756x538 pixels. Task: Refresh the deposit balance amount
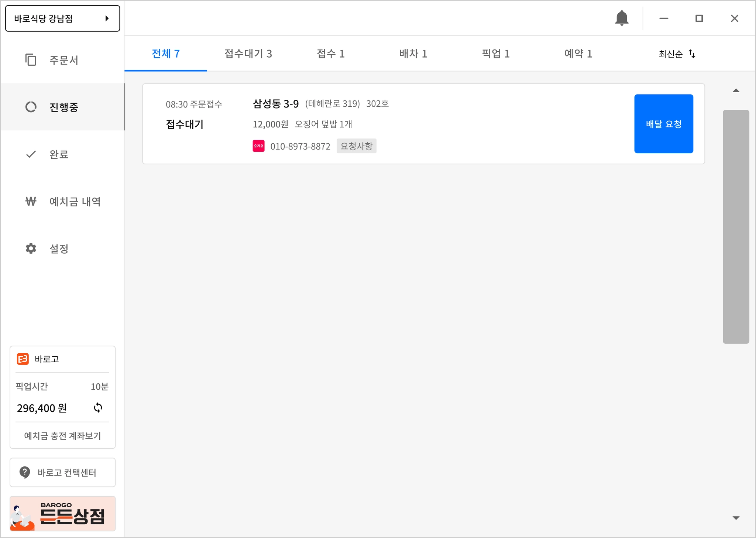tap(98, 408)
